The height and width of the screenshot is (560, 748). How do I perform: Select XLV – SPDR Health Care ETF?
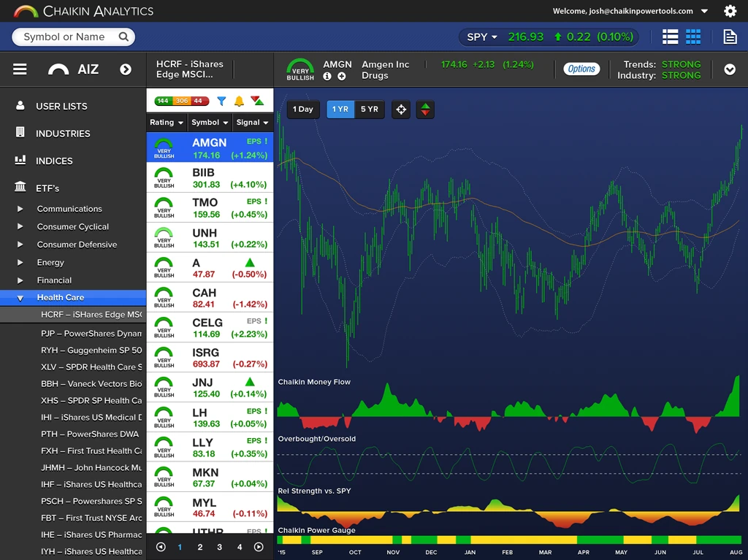tap(91, 367)
